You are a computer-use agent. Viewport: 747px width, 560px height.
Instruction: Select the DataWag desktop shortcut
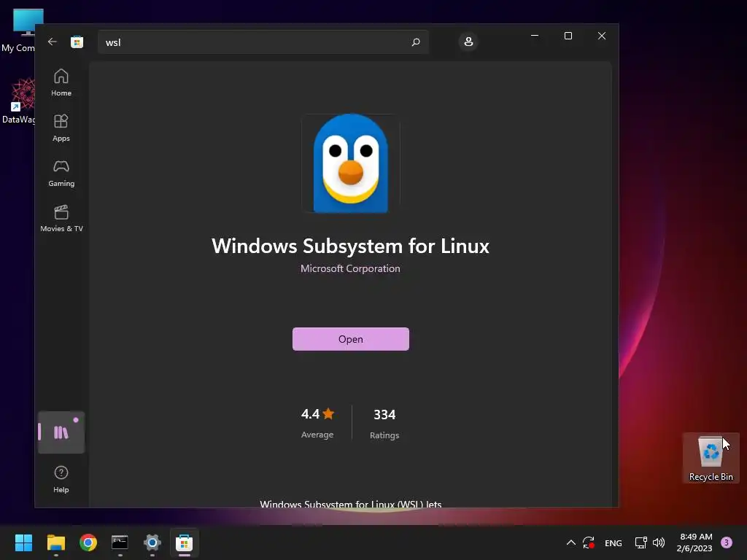tap(18, 101)
